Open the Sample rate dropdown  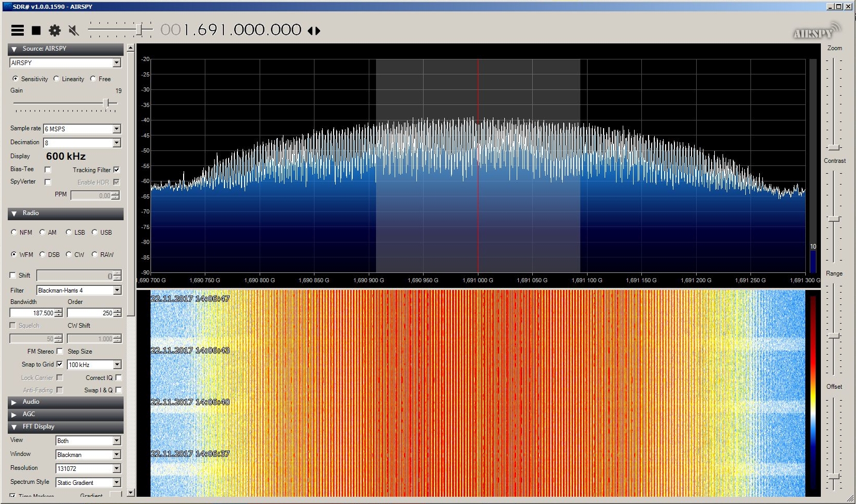point(82,129)
